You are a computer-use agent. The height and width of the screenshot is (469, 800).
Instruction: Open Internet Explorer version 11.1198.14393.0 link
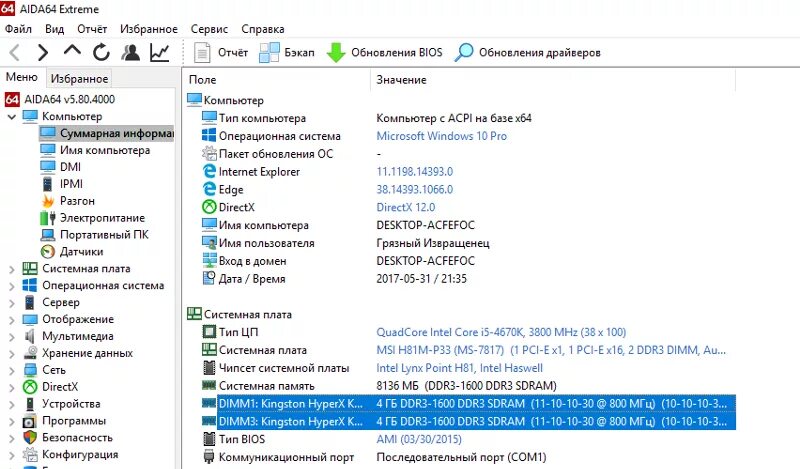pos(414,171)
